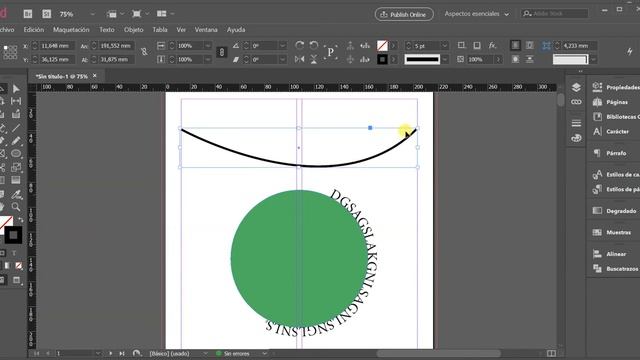This screenshot has width=640, height=360.
Task: Toggle apply none color button in toolbox
Action: [x=19, y=266]
